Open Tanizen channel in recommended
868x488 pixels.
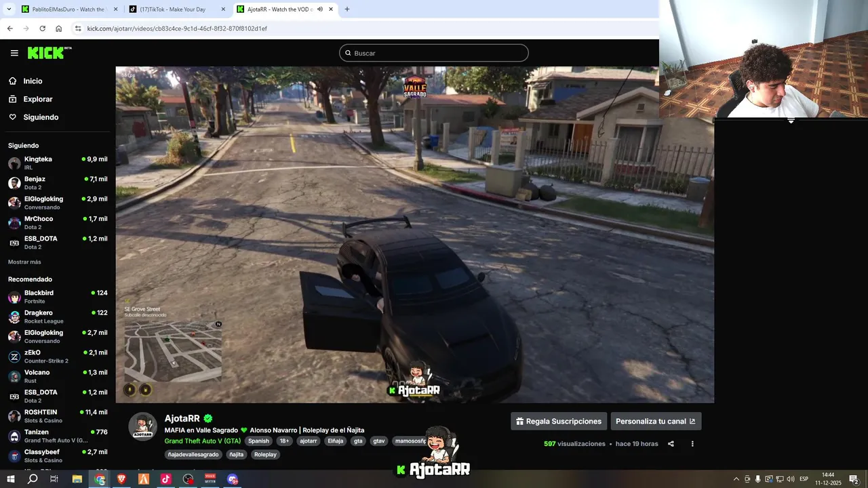[58, 436]
